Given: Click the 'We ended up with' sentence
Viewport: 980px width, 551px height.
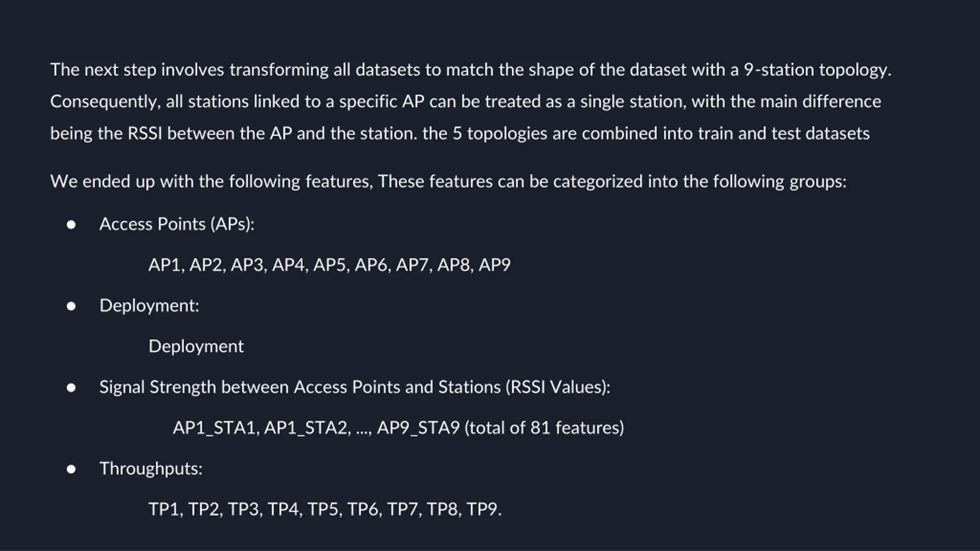Looking at the screenshot, I should pyautogui.click(x=448, y=181).
